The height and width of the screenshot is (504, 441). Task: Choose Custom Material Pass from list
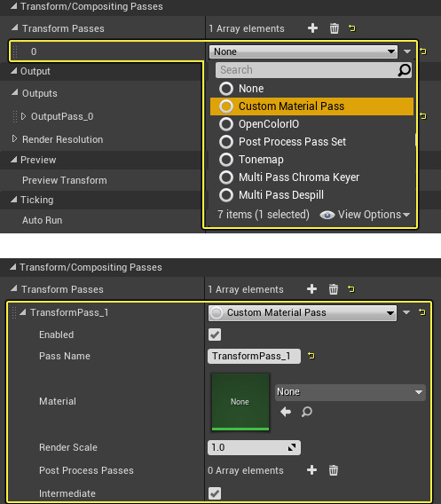point(311,106)
